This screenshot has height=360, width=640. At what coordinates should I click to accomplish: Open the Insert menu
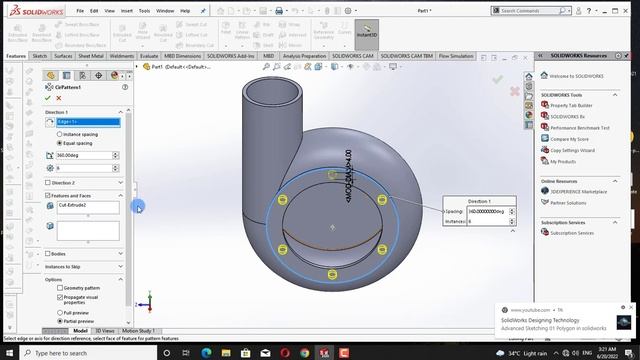pyautogui.click(x=127, y=11)
